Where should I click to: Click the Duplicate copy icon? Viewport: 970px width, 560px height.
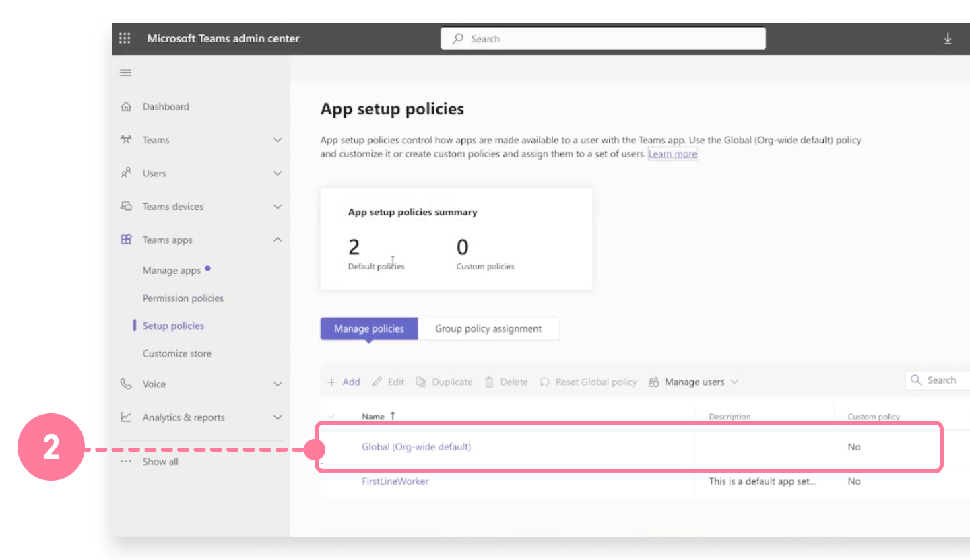click(x=421, y=382)
